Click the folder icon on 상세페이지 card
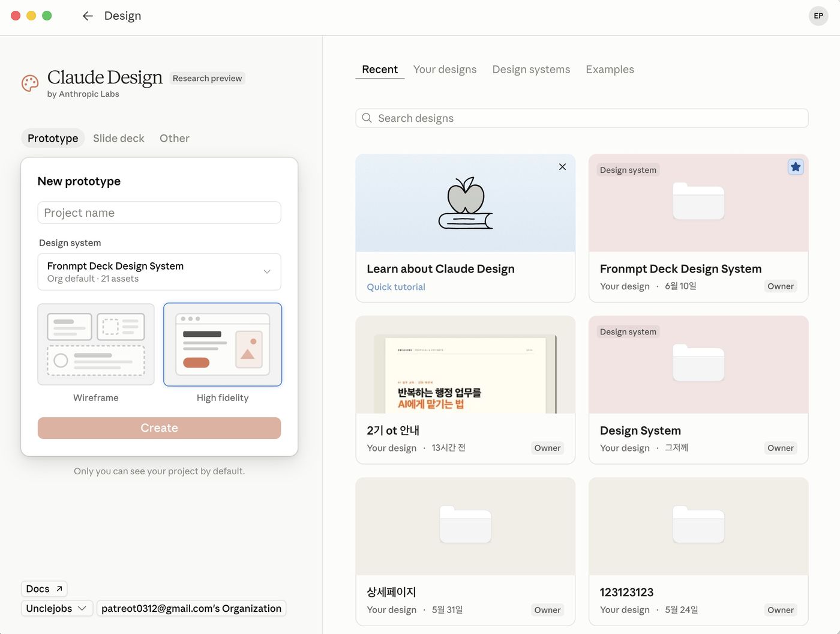The width and height of the screenshot is (840, 634). (x=466, y=524)
